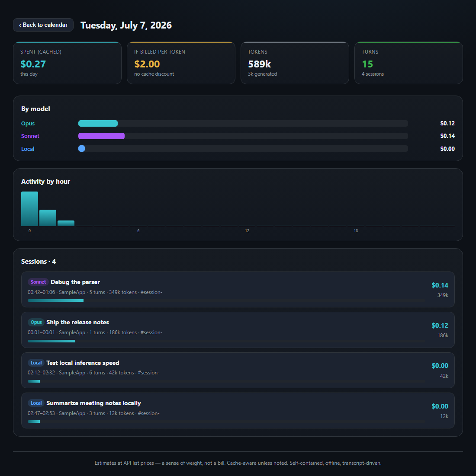Screen dimensions: 476x476
Task: Click the Sonnet badge on Debug the parser
Action: coord(38,282)
